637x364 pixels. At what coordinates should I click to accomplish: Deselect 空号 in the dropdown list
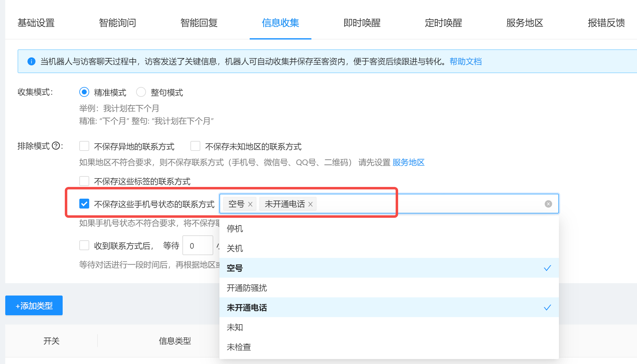(235, 268)
